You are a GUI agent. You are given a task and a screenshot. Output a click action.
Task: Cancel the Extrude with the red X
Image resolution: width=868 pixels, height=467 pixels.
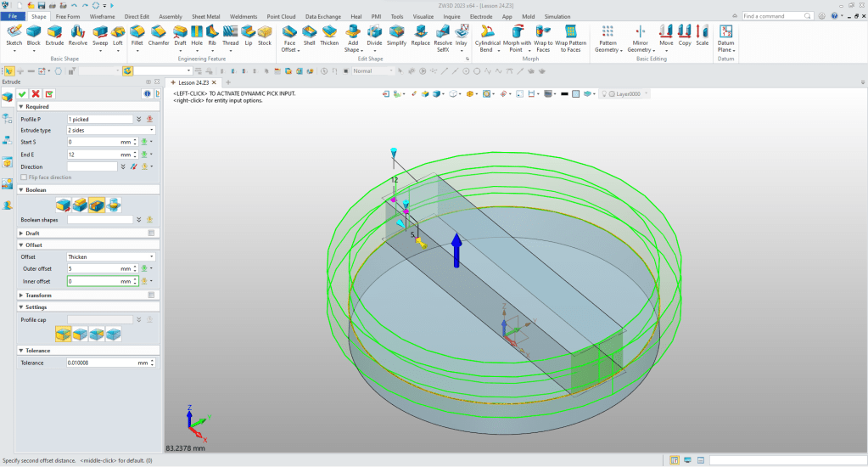click(36, 93)
